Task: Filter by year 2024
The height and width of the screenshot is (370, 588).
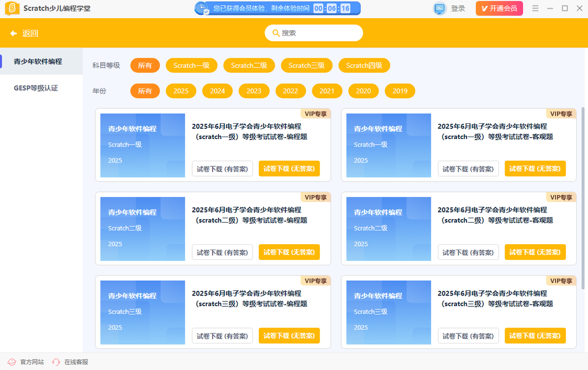Action: [x=218, y=91]
